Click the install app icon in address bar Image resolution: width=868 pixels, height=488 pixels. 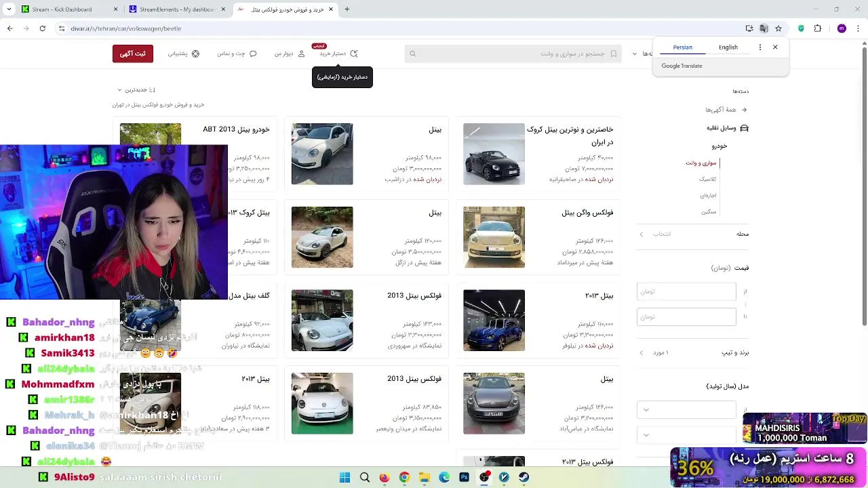749,28
